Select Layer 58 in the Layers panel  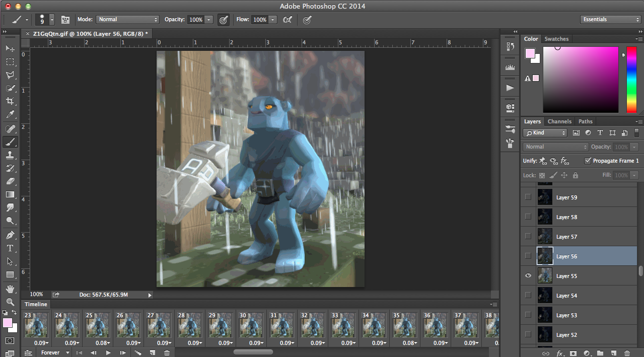579,217
